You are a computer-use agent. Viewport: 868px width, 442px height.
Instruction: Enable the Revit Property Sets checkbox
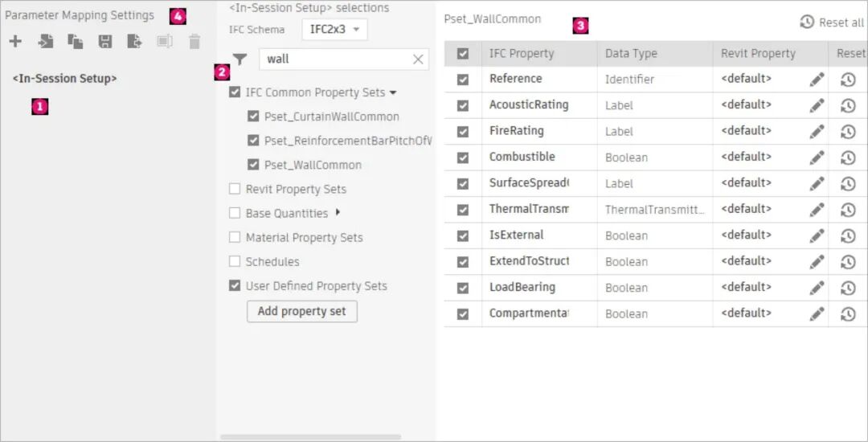235,190
